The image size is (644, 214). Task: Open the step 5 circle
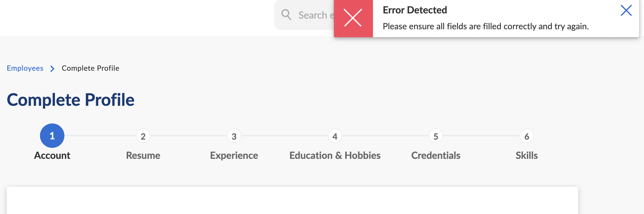[x=436, y=136]
